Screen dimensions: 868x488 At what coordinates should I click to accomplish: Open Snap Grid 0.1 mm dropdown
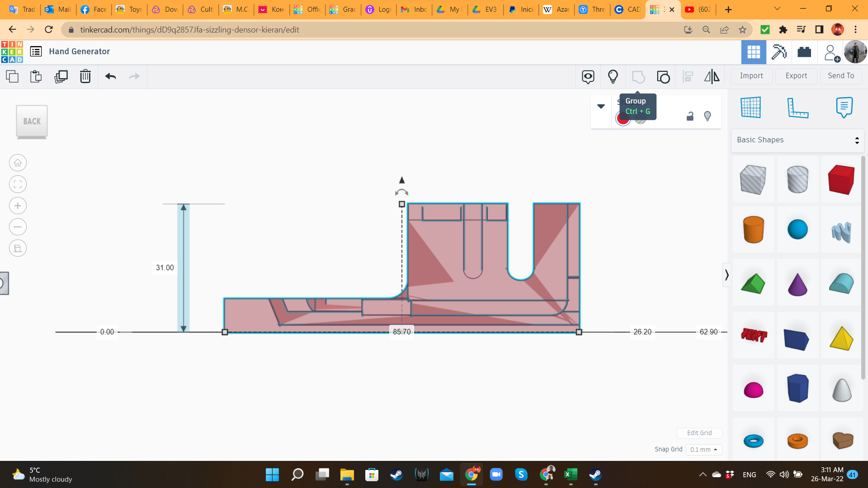click(x=703, y=450)
